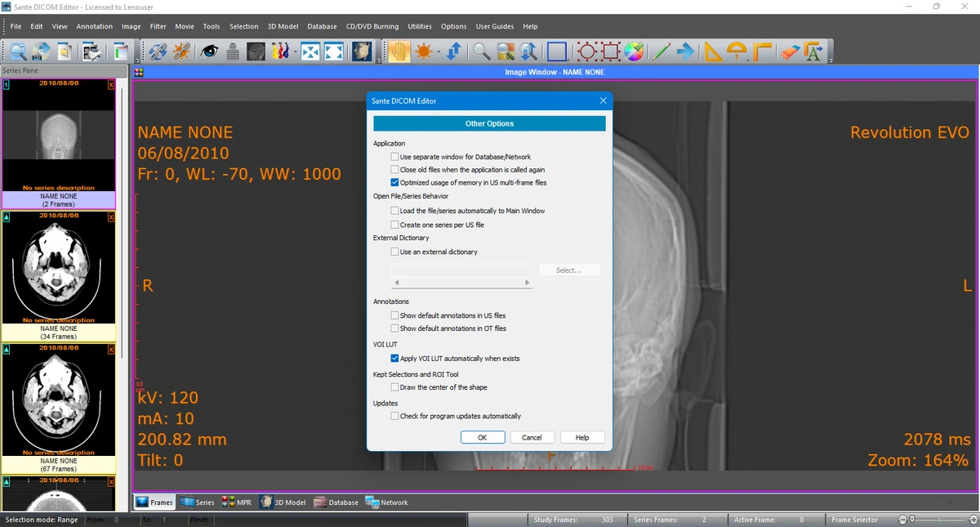Switch to the MPR tab

(x=237, y=502)
